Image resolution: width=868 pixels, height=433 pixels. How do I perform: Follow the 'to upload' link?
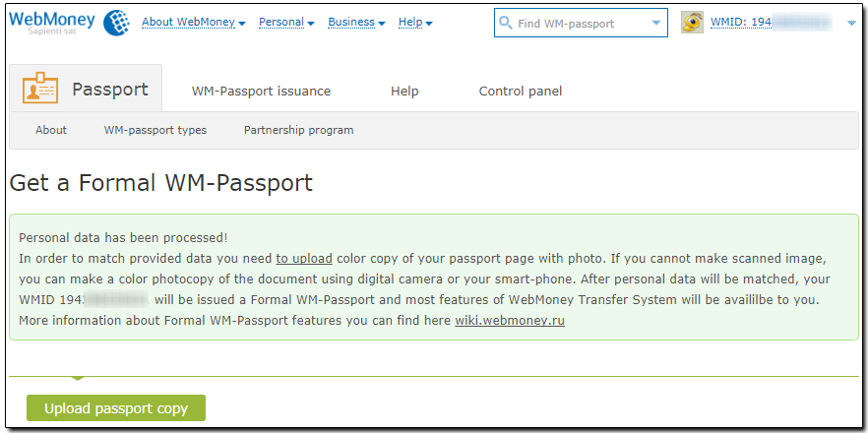[x=304, y=258]
